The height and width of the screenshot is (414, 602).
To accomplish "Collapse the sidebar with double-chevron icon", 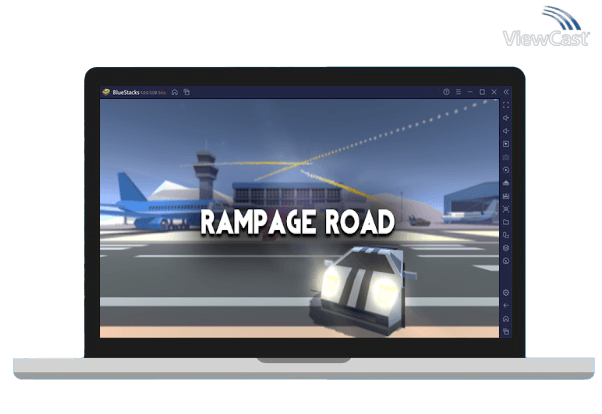I will click(x=506, y=92).
